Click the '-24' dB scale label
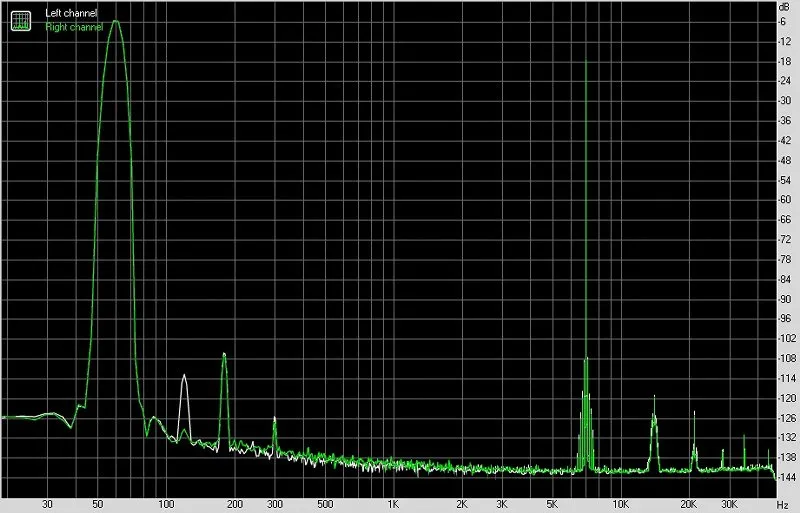800x513 pixels. point(784,81)
